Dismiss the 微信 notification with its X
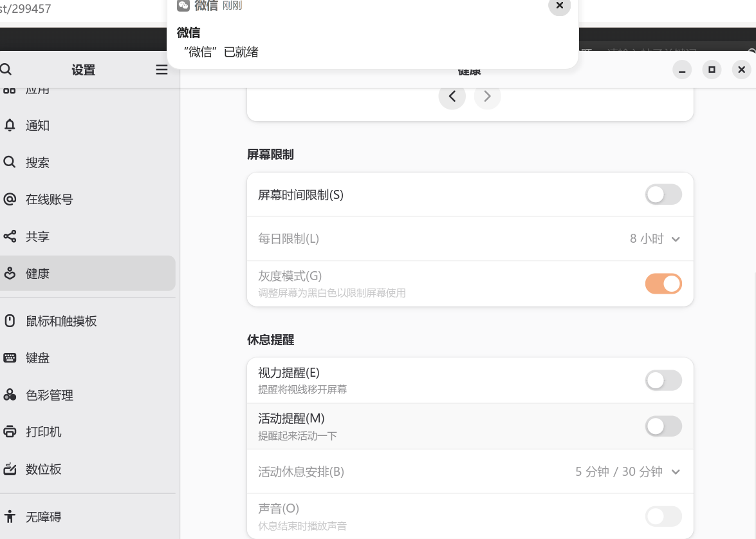The height and width of the screenshot is (539, 756). tap(559, 5)
